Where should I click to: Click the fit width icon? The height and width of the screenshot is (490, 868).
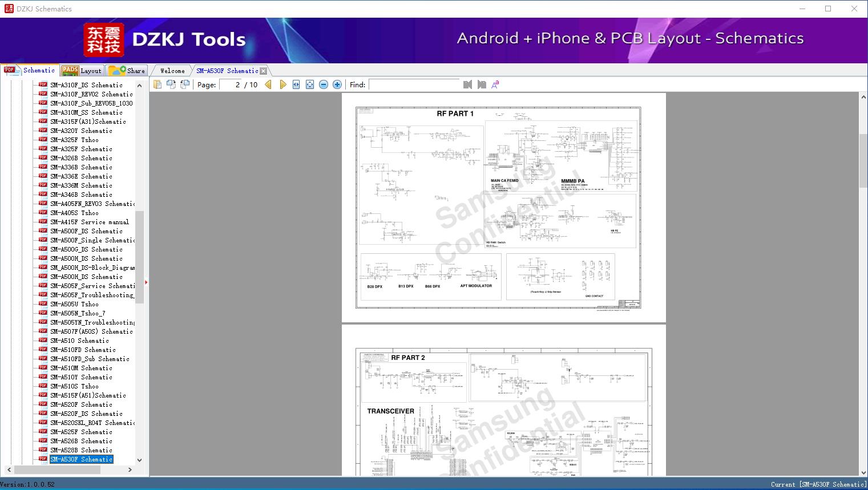296,84
